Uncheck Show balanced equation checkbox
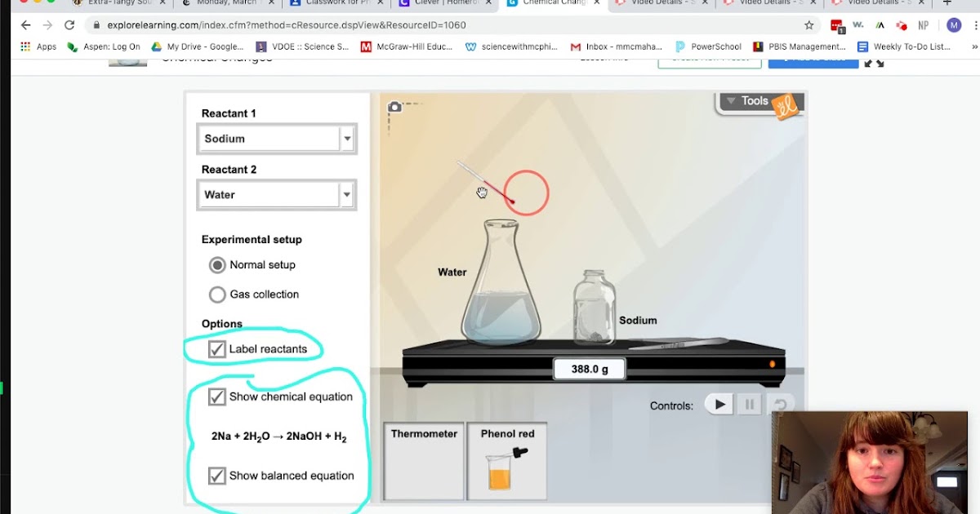Screen dimensions: 980x514 216,476
